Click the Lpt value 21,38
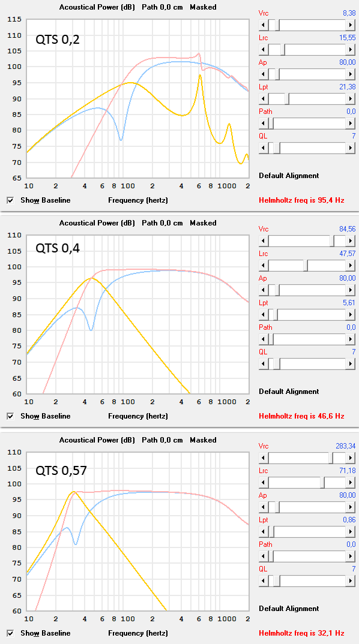 [x=348, y=87]
